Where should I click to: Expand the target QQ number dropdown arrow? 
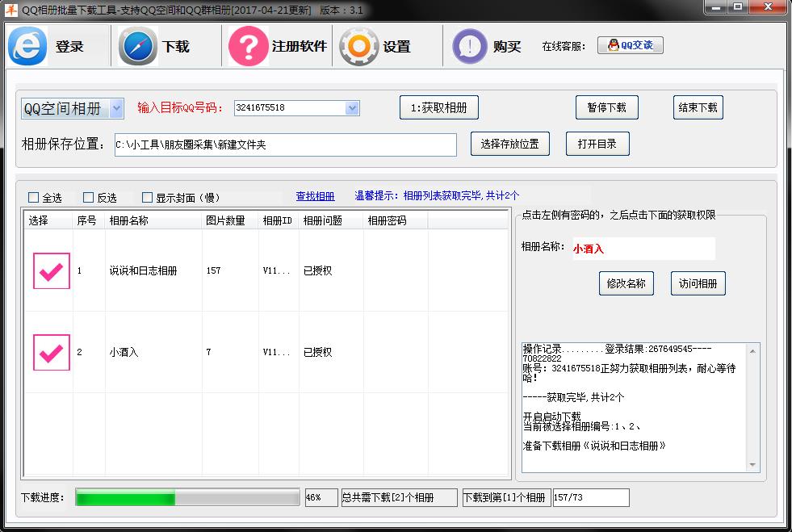tap(352, 107)
